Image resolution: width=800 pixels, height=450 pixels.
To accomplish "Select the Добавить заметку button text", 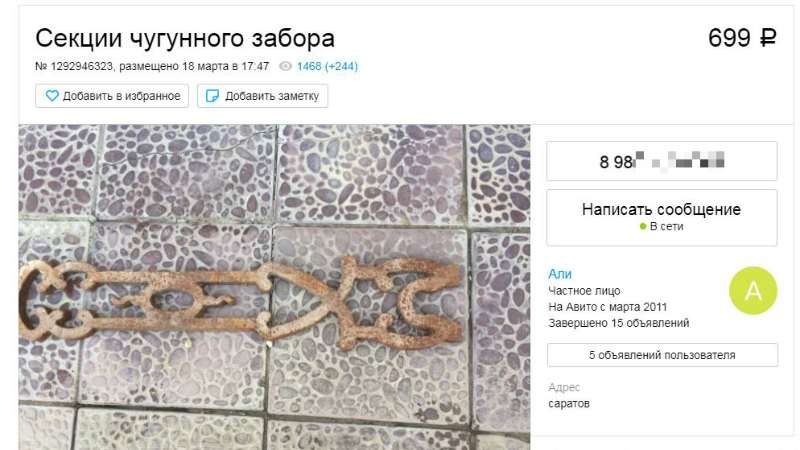I will [272, 96].
